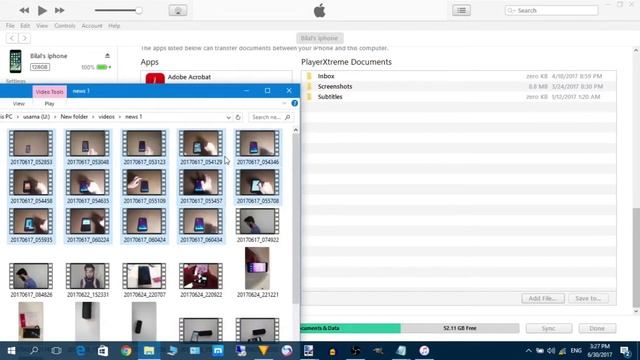Open the iTunes View menu
The height and width of the screenshot is (360, 640).
(x=42, y=26)
